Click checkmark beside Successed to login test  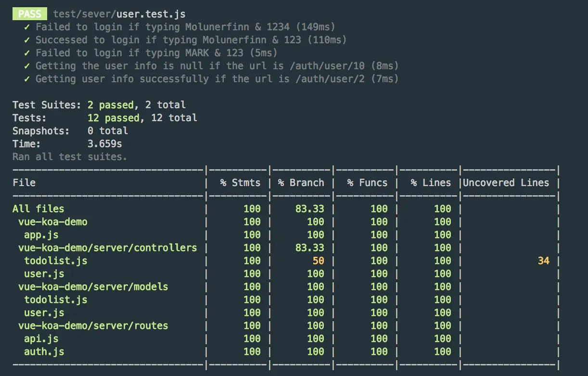point(27,40)
